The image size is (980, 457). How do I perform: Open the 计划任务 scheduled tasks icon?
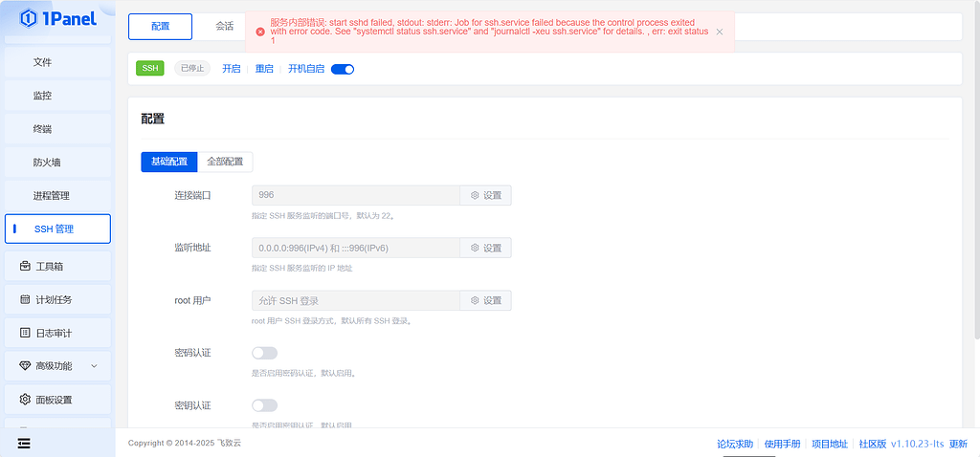pyautogui.click(x=26, y=299)
